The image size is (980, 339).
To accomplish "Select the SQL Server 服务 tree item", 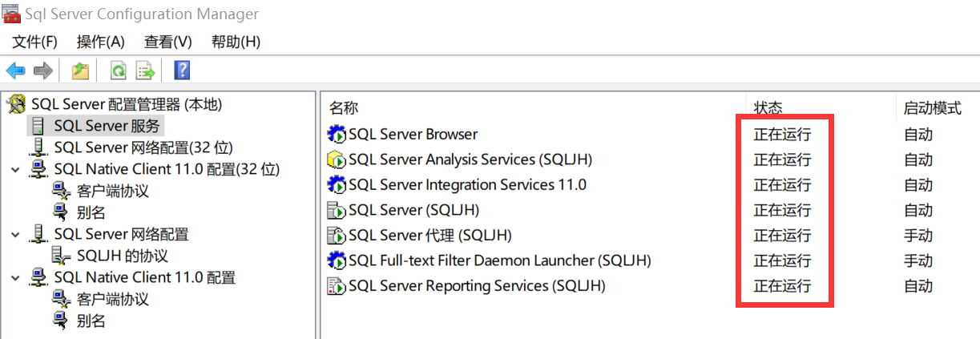I will (x=107, y=126).
